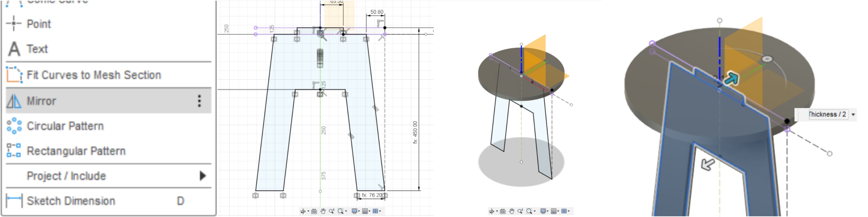Open Display Settings dropdown under the 3D stool view

click(x=545, y=211)
